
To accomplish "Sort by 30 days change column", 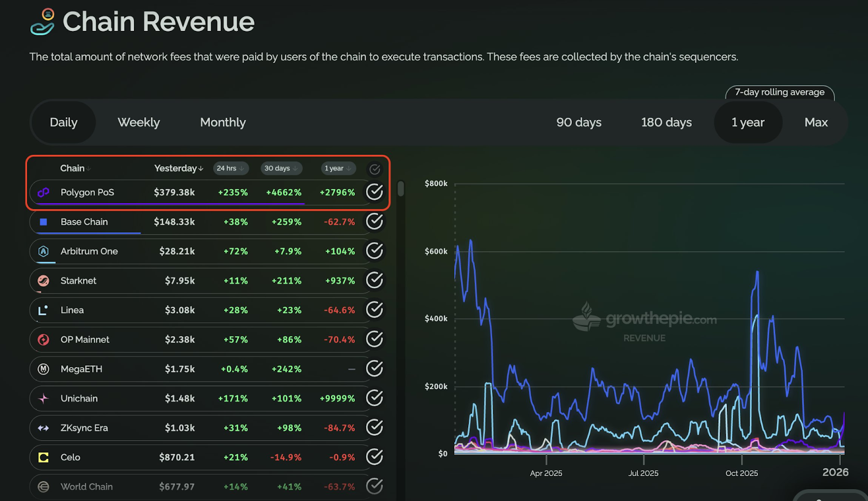I will pos(281,168).
